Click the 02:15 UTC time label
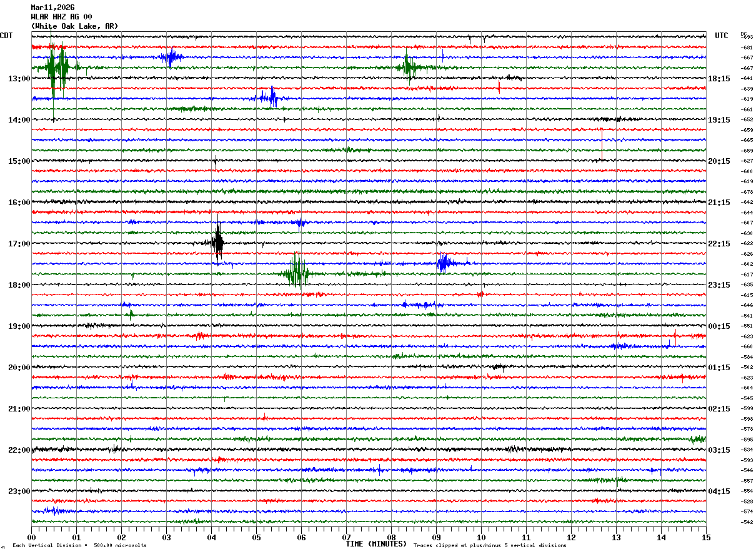756x554 pixels. coord(719,409)
